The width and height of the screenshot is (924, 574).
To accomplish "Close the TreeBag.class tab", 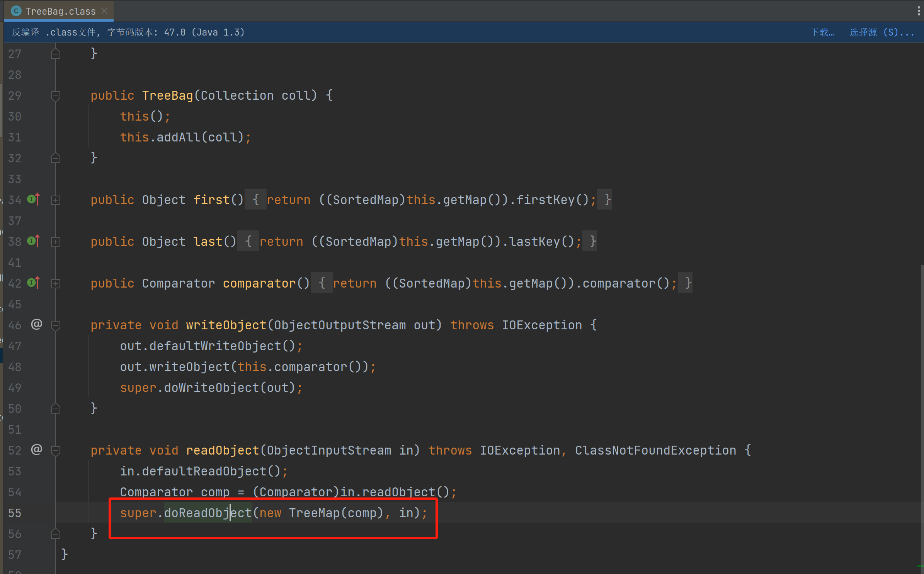I will click(104, 11).
